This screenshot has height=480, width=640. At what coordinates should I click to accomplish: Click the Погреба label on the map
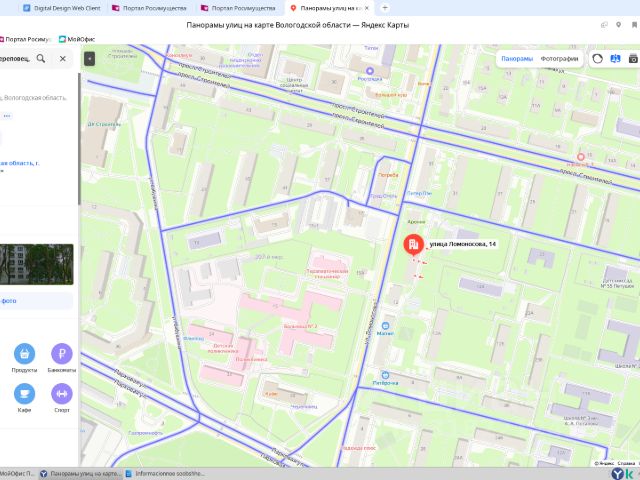(388, 175)
